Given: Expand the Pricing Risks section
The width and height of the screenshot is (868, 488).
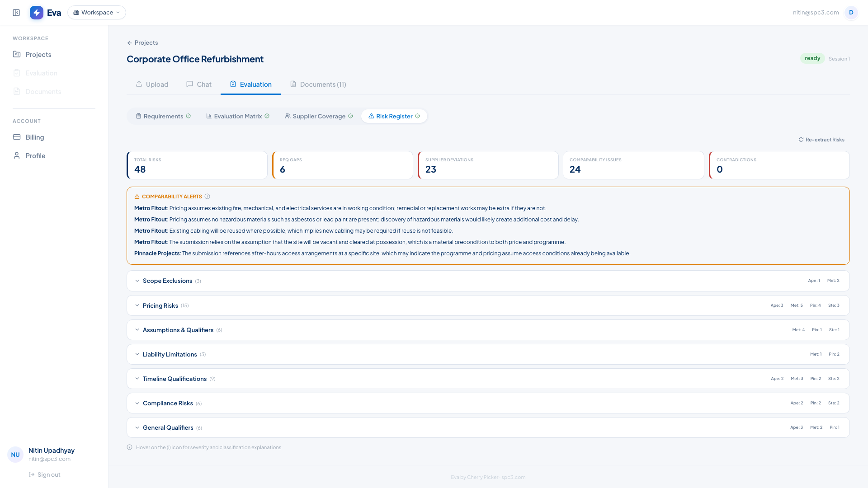Looking at the screenshot, I should pos(488,305).
